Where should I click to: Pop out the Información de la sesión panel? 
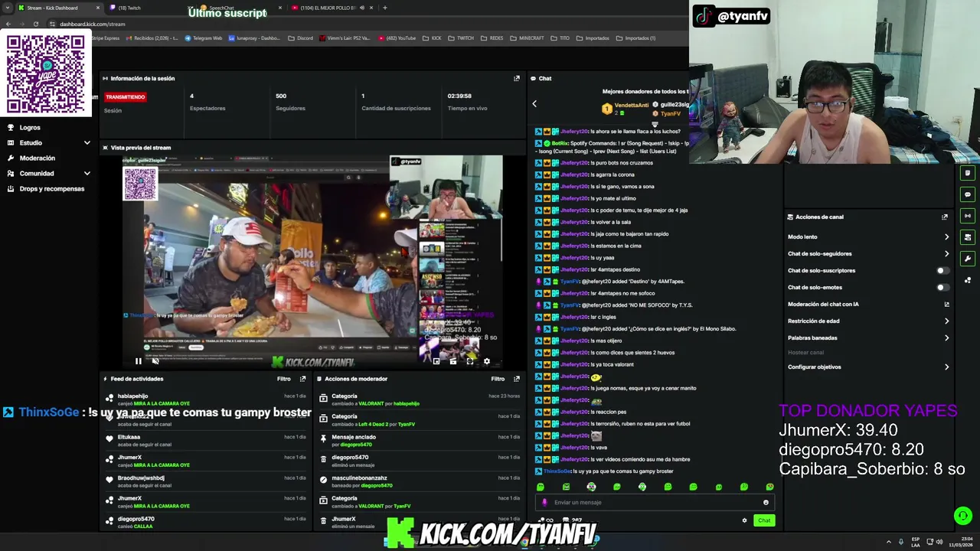[x=517, y=78]
